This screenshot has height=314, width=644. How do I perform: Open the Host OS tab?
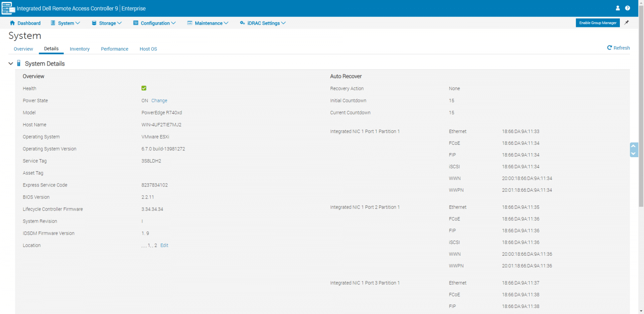(148, 49)
